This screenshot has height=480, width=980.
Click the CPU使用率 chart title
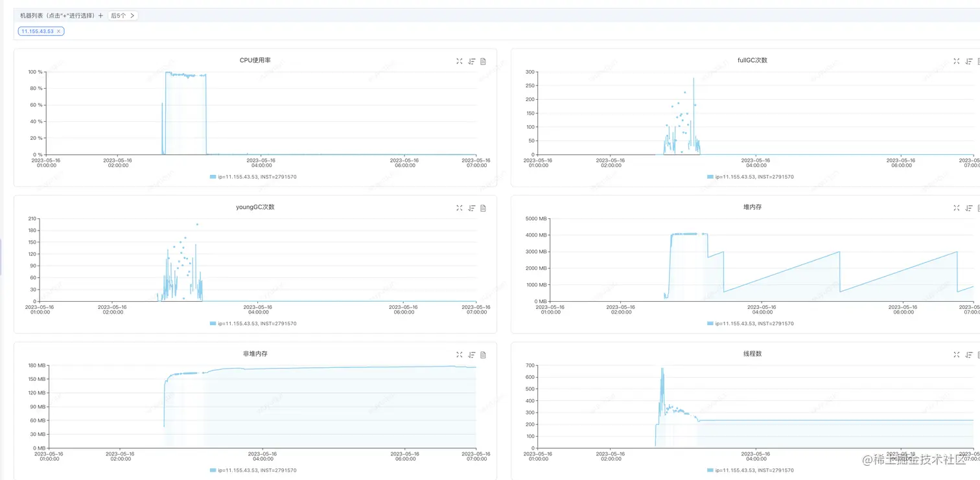(255, 60)
